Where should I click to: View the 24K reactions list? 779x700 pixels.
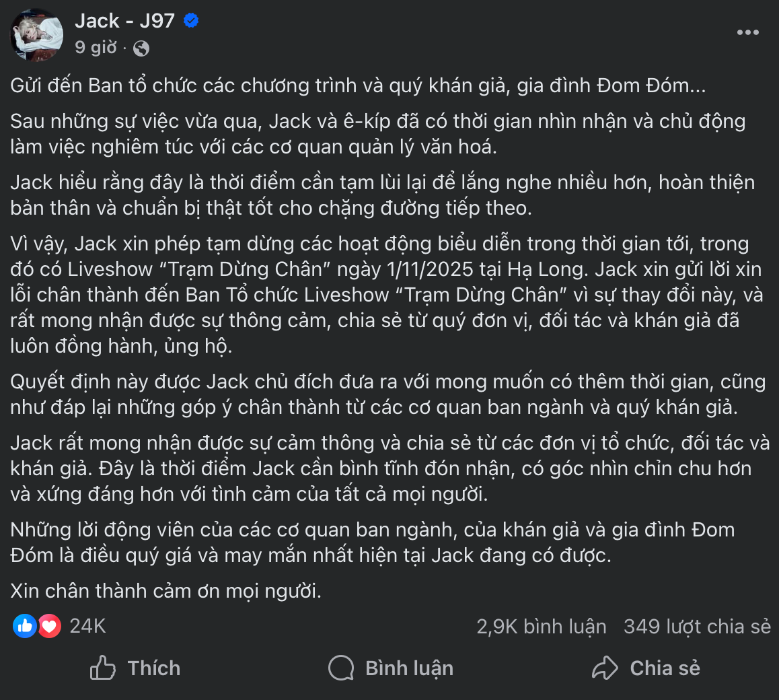coord(87,626)
